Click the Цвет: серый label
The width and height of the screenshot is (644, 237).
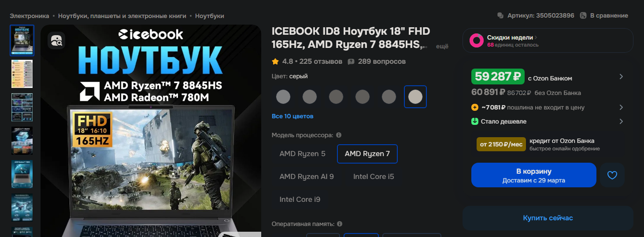[x=290, y=76]
